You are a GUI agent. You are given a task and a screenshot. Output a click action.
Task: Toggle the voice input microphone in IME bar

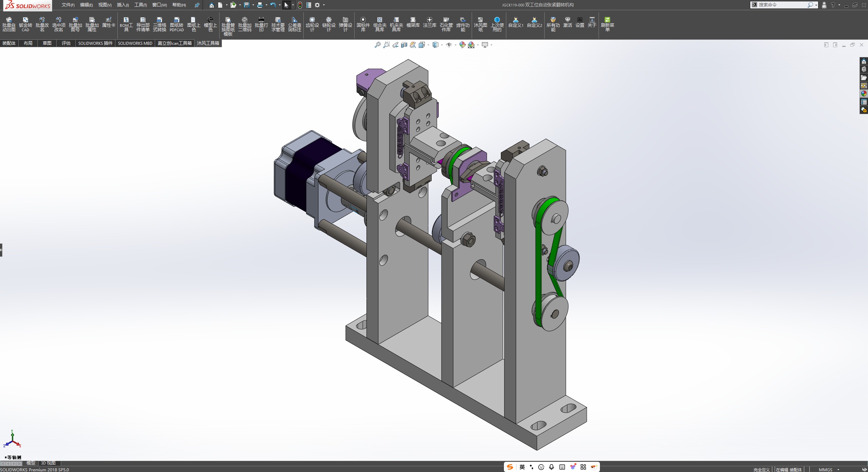(551, 467)
